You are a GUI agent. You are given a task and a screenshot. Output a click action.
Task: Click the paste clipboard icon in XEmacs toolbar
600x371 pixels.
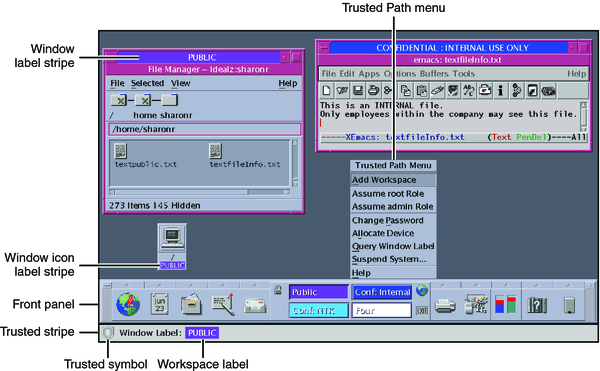[421, 91]
